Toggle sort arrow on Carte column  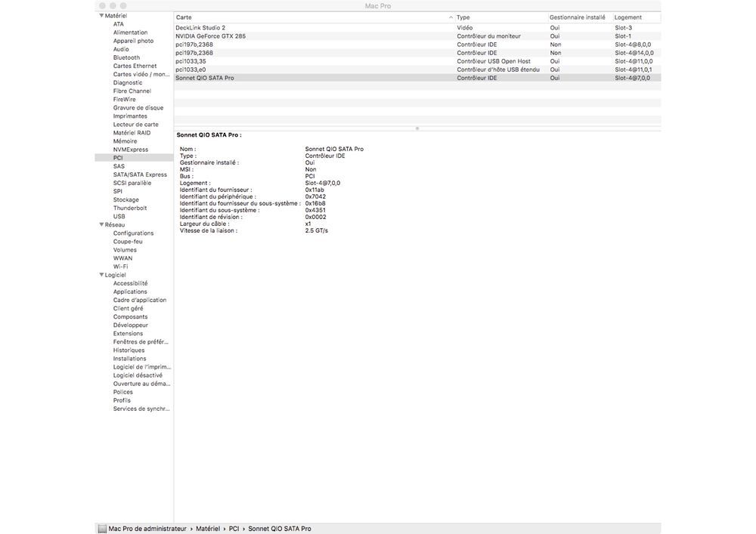pos(451,17)
